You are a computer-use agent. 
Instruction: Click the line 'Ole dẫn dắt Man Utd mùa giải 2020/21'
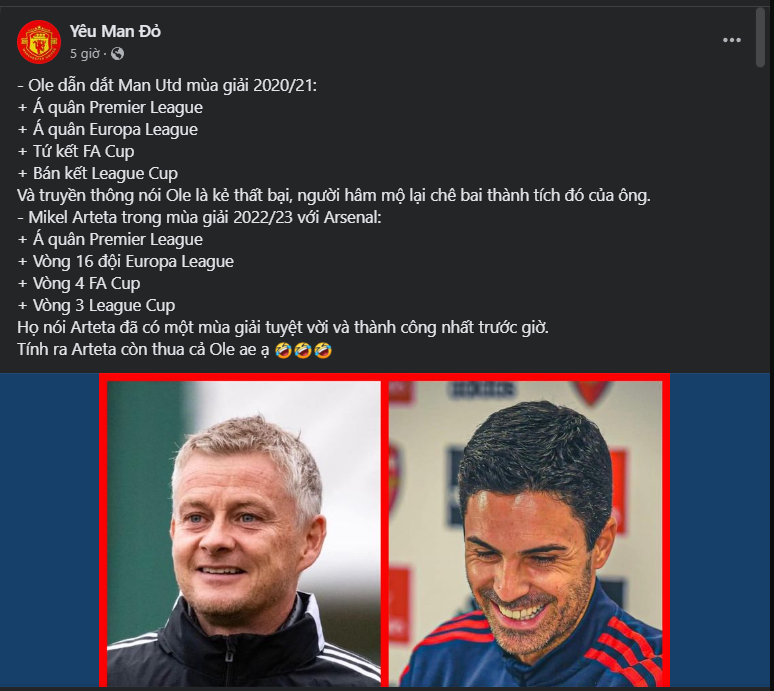(x=167, y=85)
